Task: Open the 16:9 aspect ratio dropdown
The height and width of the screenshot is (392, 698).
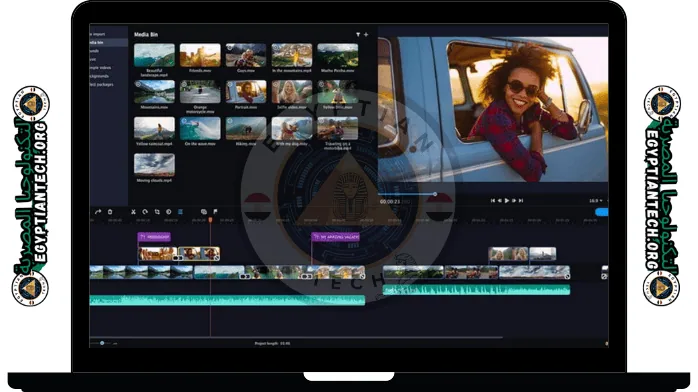Action: (596, 201)
